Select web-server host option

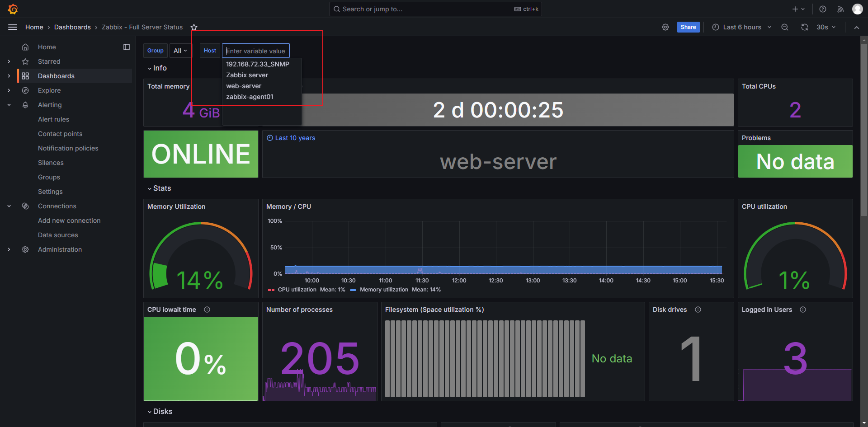point(262,86)
